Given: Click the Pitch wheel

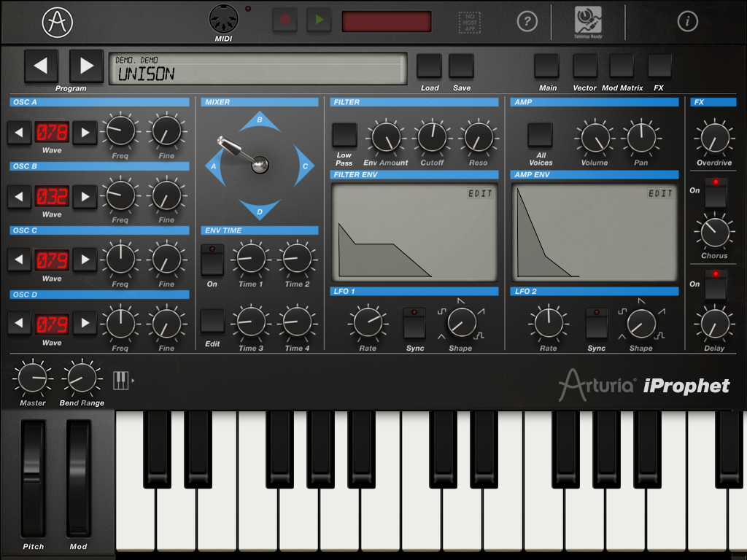Looking at the screenshot, I should [x=32, y=478].
